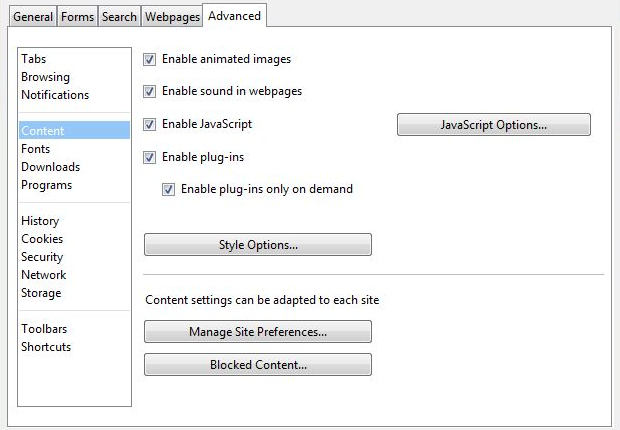Select Storage in the sidebar
The image size is (620, 430).
click(74, 293)
